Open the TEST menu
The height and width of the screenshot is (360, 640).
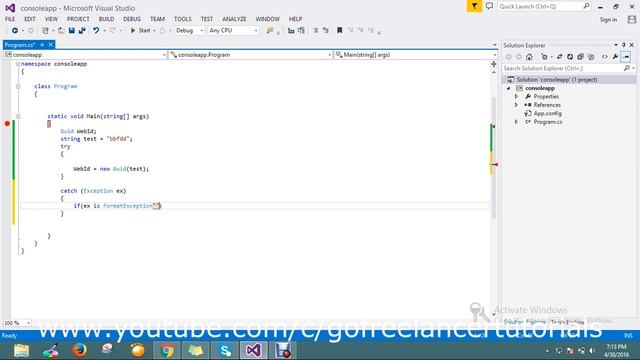(x=207, y=19)
